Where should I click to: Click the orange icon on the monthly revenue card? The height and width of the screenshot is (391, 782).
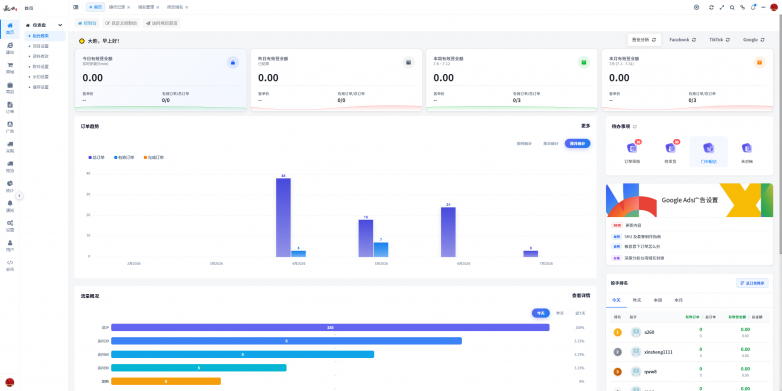click(x=760, y=62)
